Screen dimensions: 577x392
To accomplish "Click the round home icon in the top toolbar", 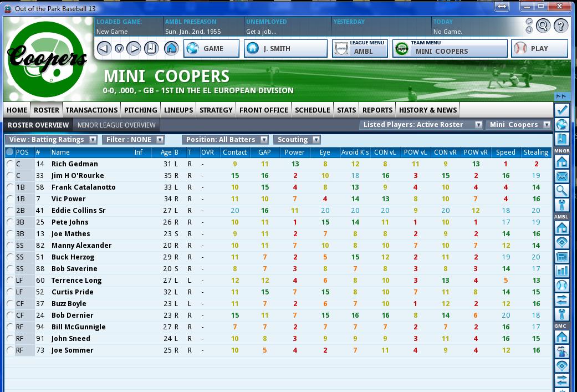I will coord(171,48).
